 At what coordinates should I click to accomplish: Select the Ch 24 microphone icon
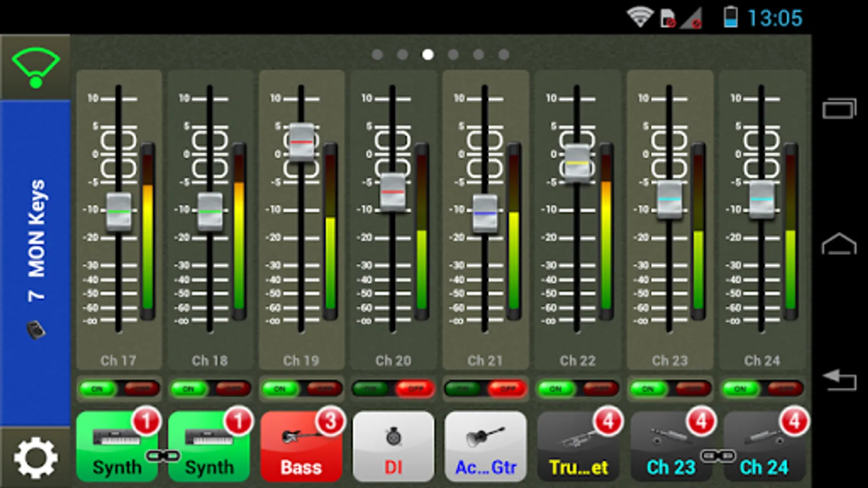763,446
